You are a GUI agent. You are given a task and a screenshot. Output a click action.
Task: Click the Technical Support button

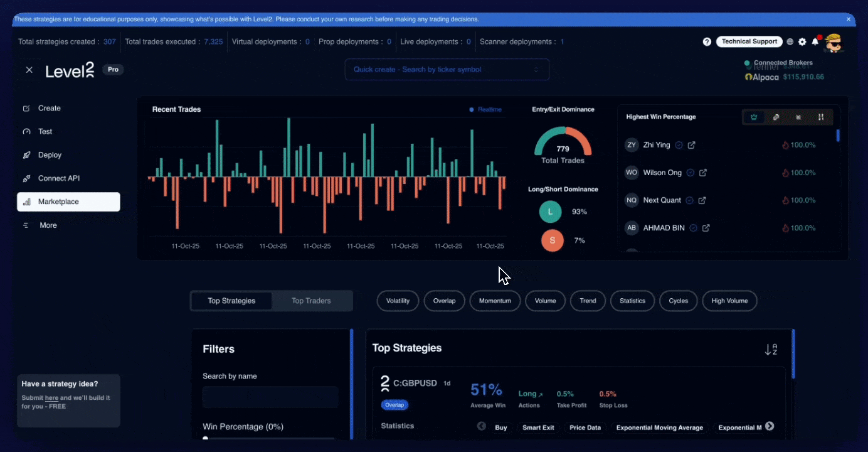click(x=749, y=42)
